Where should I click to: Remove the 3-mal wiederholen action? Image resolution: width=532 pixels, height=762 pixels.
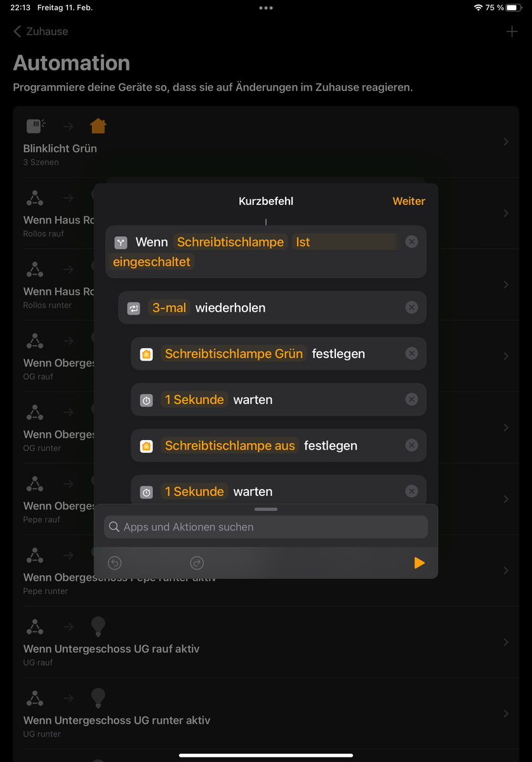tap(411, 308)
